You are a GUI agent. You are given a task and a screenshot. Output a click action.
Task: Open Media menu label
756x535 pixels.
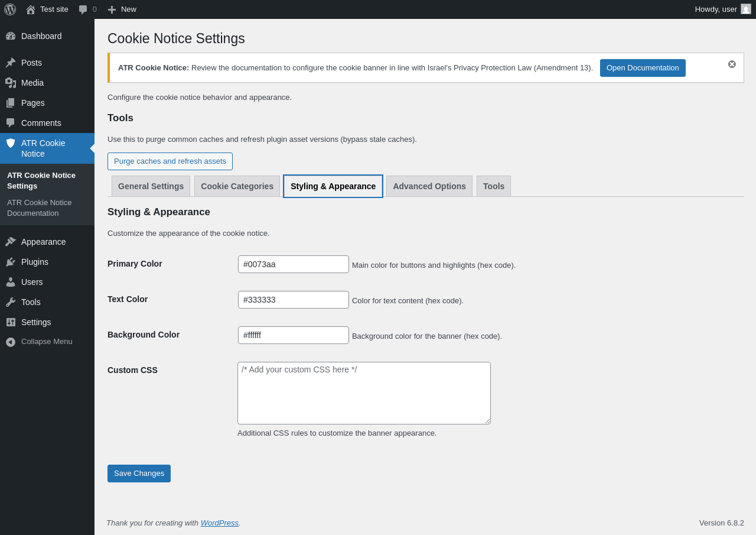coord(32,83)
